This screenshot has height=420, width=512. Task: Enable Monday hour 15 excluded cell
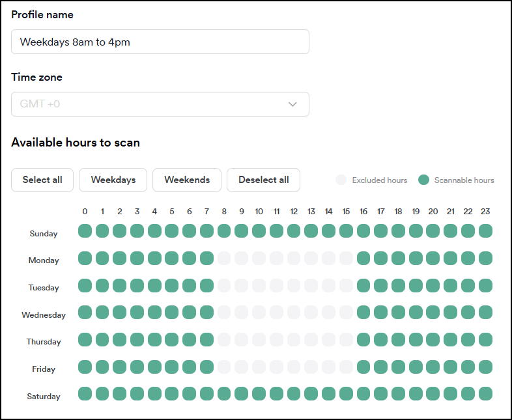coord(346,258)
